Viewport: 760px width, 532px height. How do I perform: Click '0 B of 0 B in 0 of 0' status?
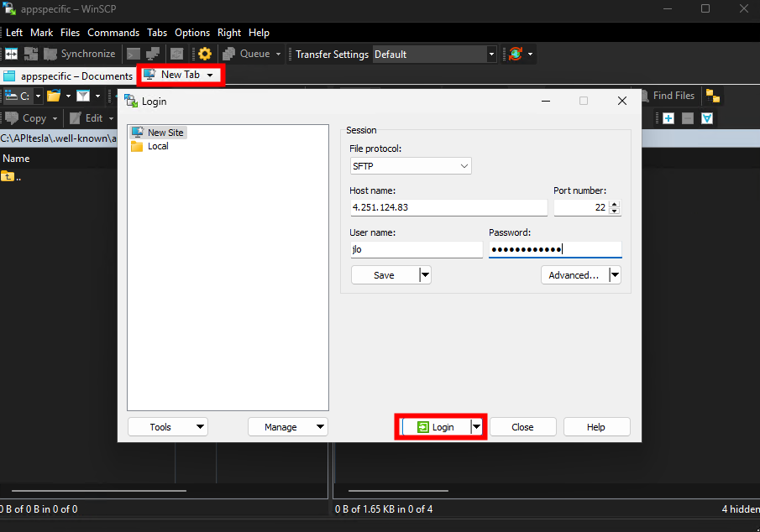coord(39,509)
